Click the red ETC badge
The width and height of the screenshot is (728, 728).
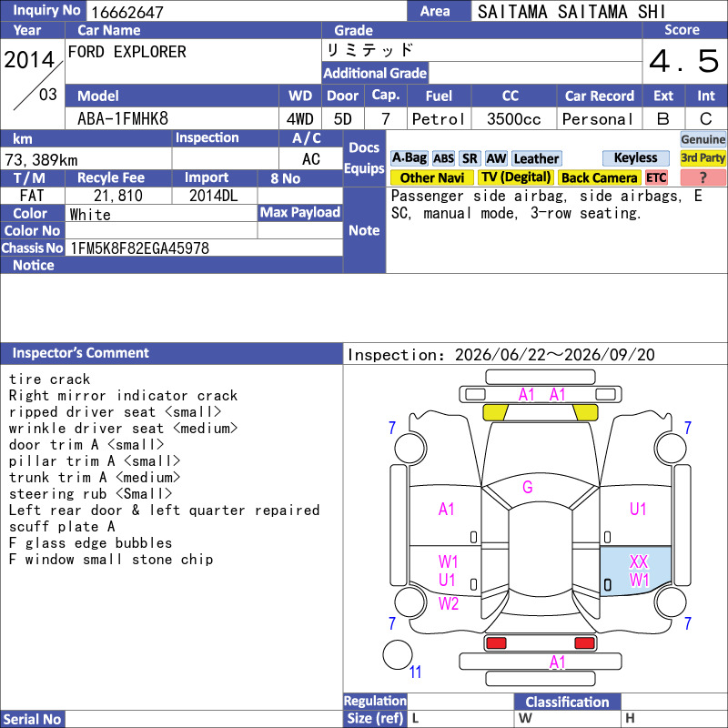(656, 177)
